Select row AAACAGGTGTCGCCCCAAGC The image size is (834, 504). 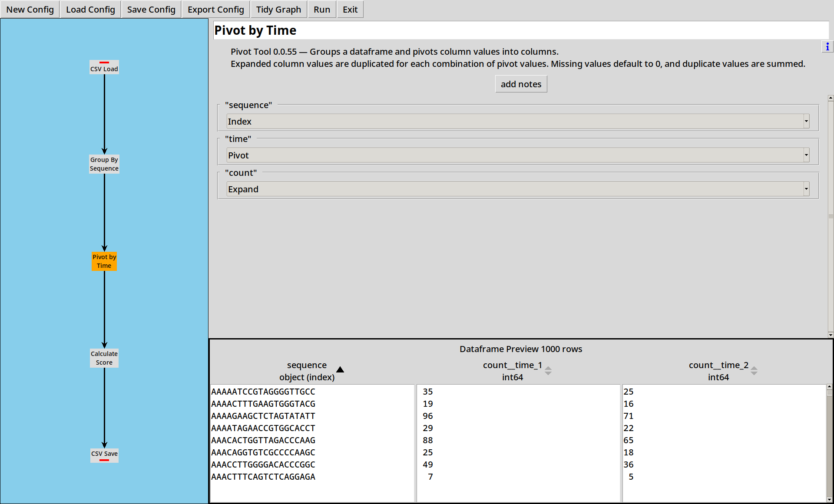(263, 452)
